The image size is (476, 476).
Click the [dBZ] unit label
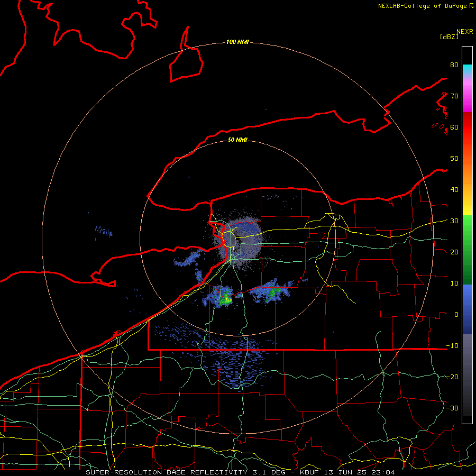coord(449,37)
